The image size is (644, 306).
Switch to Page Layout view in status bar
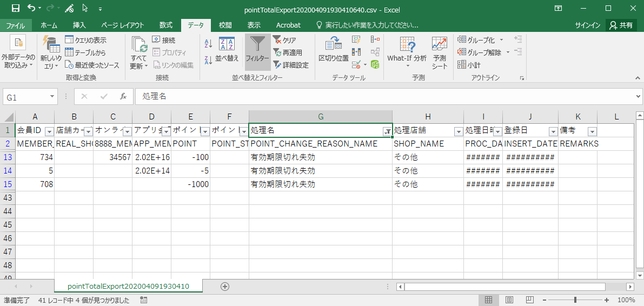(x=509, y=300)
